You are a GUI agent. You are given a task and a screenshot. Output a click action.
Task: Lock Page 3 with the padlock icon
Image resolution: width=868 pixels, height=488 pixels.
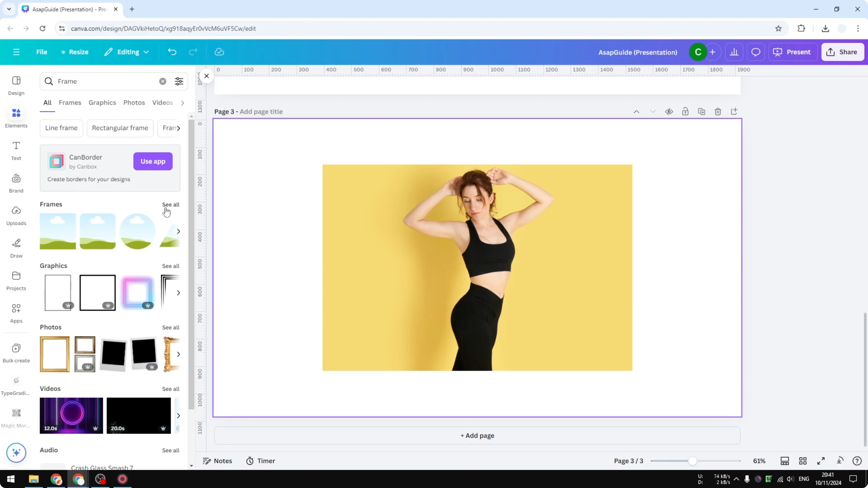tap(685, 112)
